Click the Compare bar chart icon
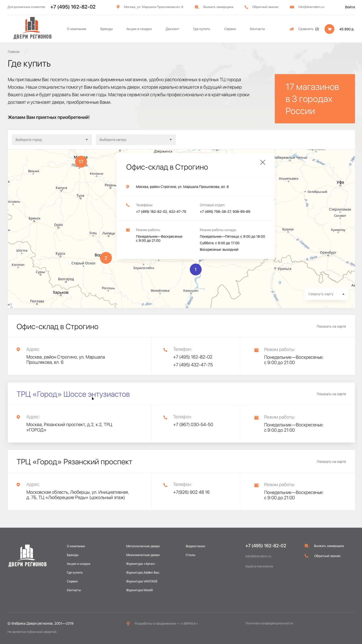Image resolution: width=362 pixels, height=644 pixels. click(292, 29)
